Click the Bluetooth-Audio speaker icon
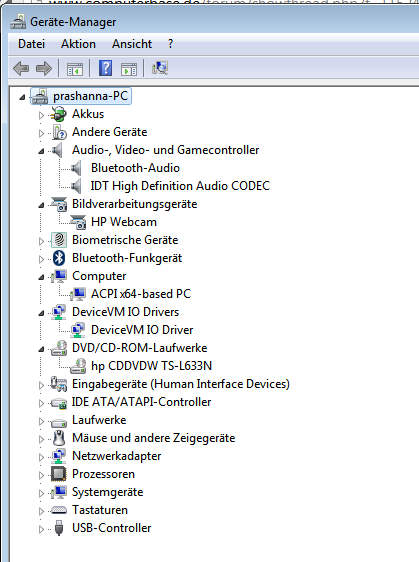Screen dimensions: 419x562 point(76,168)
